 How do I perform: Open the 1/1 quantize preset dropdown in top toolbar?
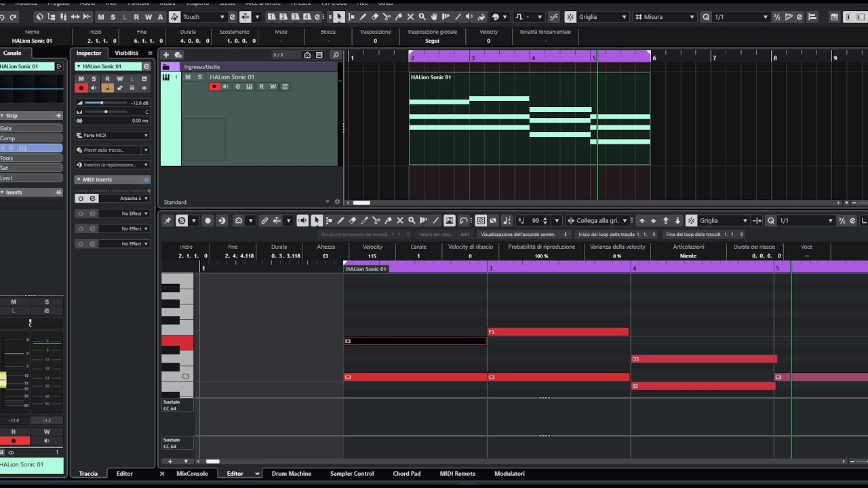pyautogui.click(x=741, y=17)
